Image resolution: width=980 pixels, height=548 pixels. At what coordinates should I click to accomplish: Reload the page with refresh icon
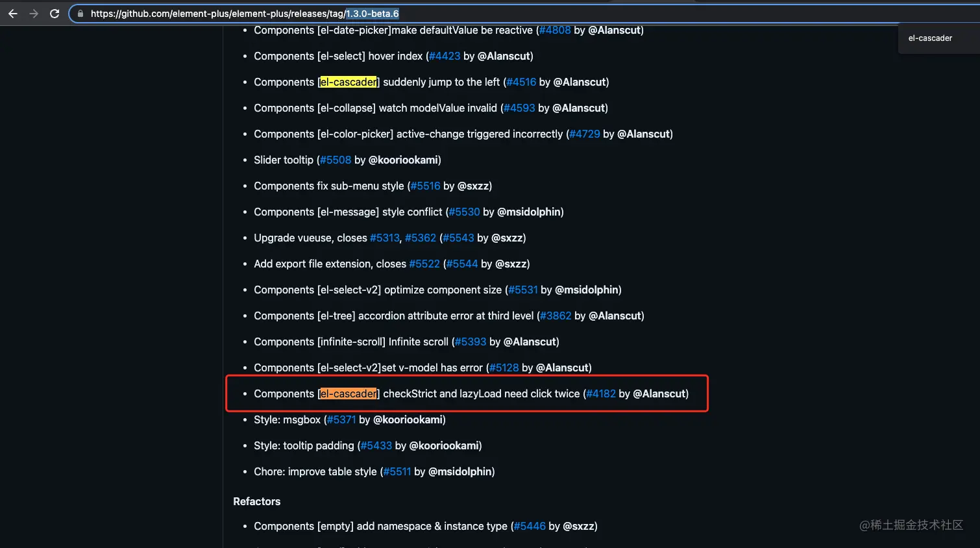pyautogui.click(x=55, y=14)
